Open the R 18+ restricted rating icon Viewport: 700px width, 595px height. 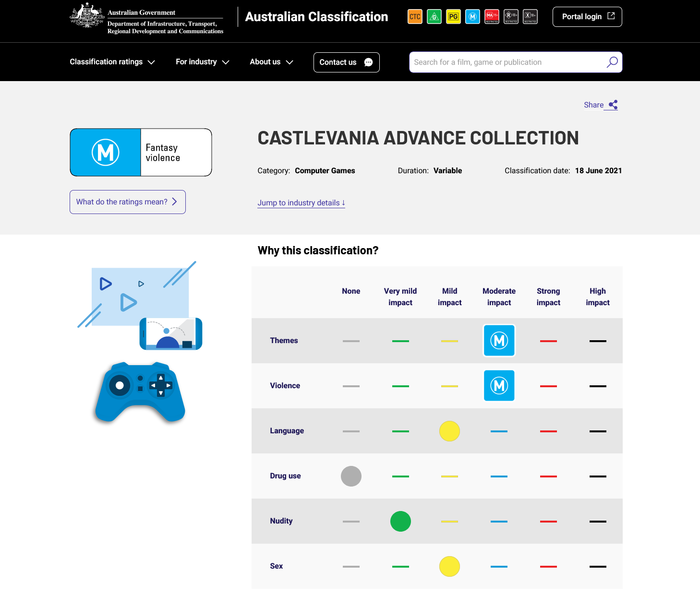point(511,17)
